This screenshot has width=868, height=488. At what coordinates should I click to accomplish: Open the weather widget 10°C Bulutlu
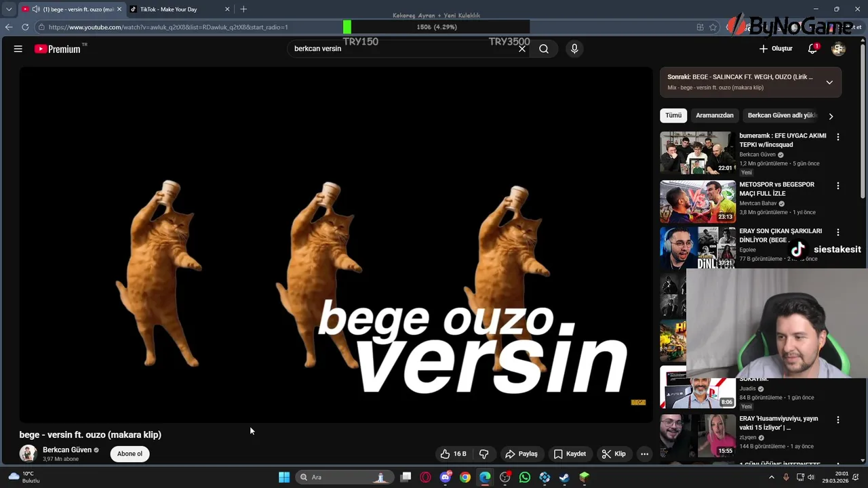tap(22, 477)
